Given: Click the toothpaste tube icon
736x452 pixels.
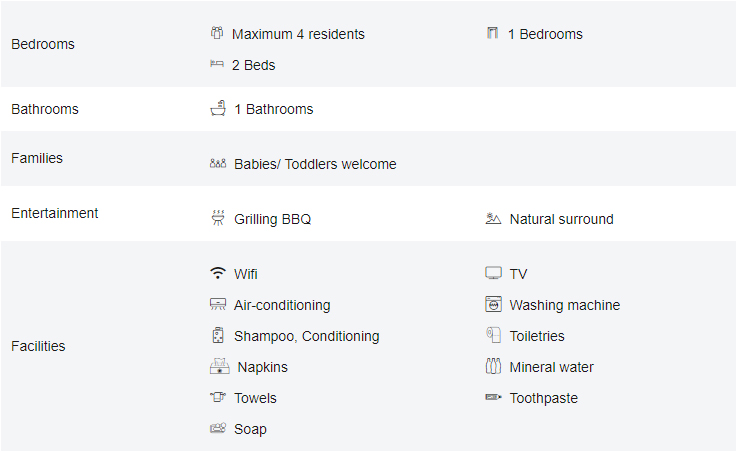Looking at the screenshot, I should click(x=493, y=397).
